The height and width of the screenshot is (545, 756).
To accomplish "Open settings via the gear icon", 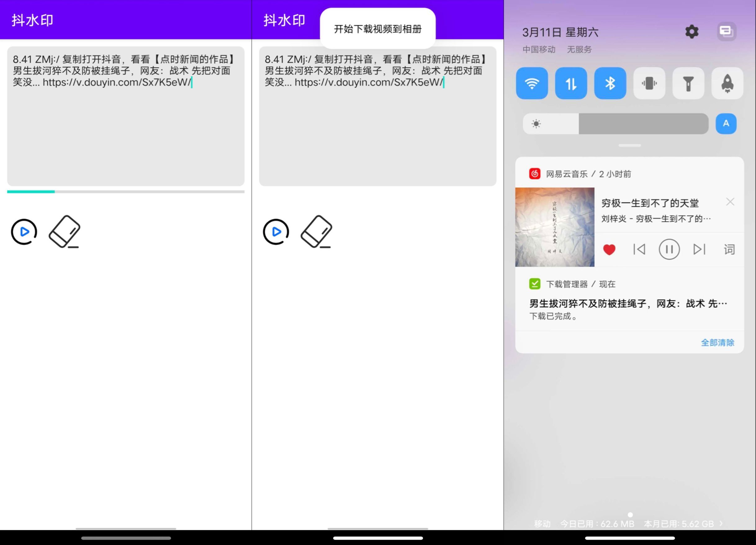I will click(x=692, y=32).
